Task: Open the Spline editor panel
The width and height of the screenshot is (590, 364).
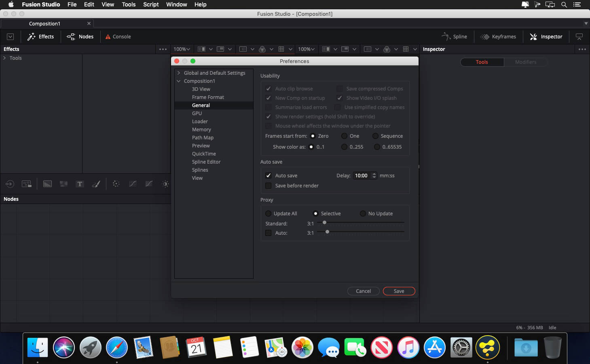Action: coord(454,37)
